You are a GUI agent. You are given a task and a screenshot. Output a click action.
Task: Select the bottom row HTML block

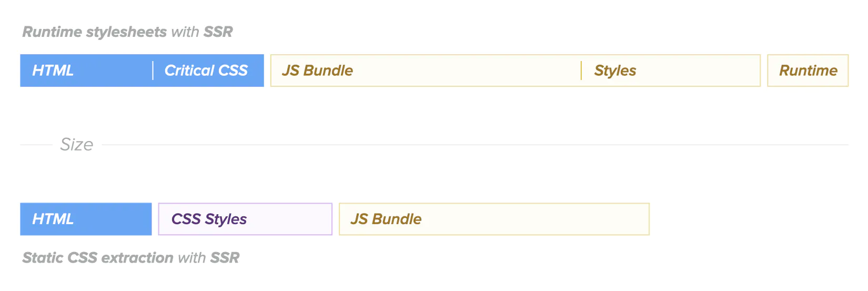coord(86,219)
